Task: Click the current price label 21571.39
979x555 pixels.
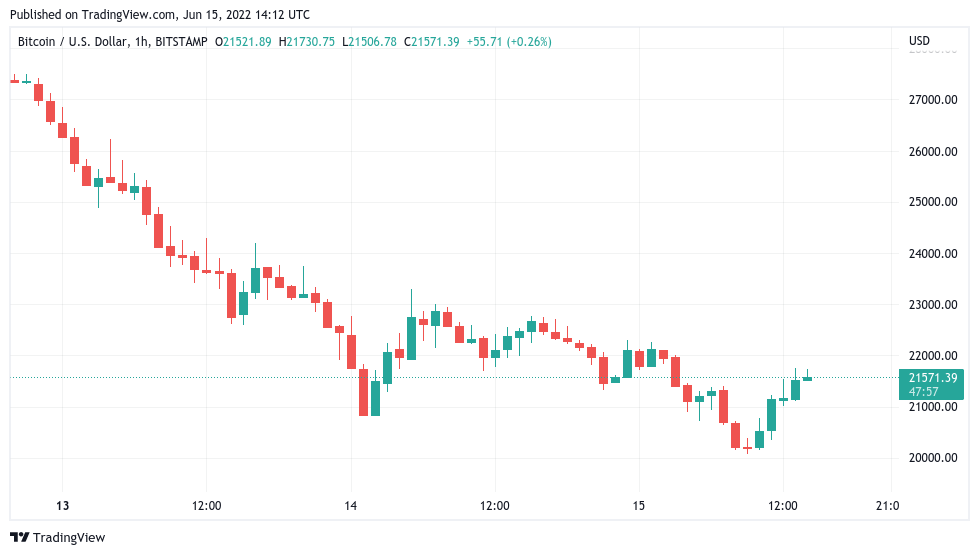Action: [933, 378]
